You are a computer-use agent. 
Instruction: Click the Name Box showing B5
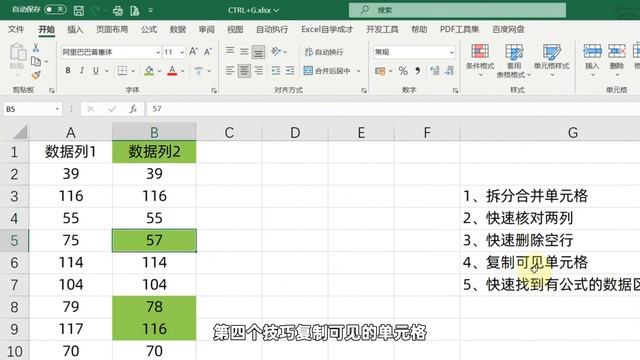coord(33,109)
